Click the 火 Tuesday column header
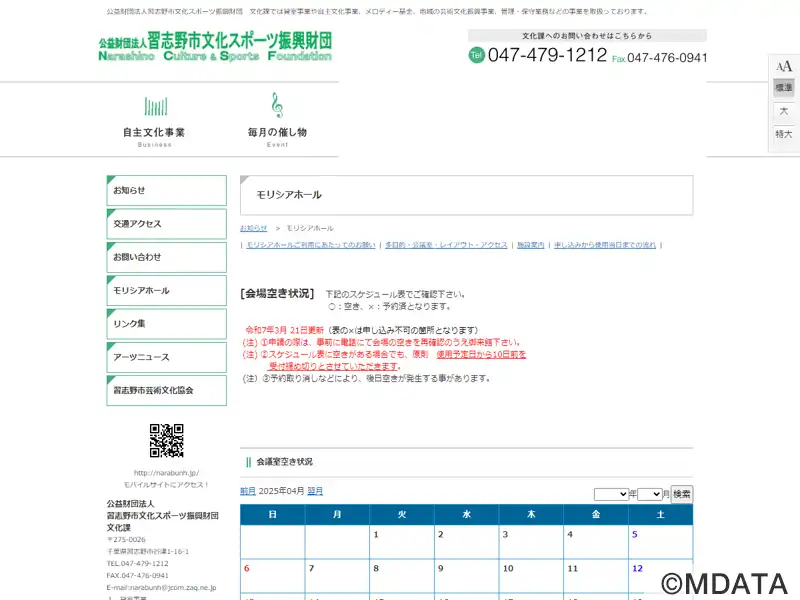This screenshot has width=800, height=600. (x=402, y=515)
